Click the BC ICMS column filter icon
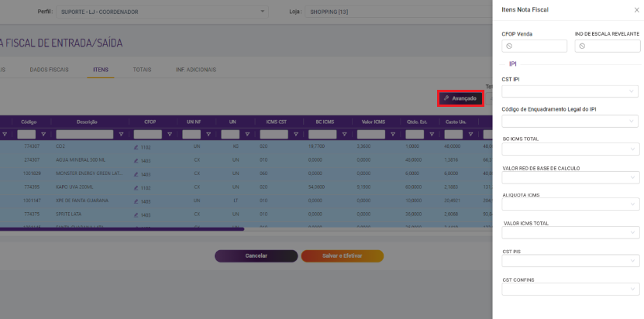644x319 pixels. pyautogui.click(x=344, y=134)
